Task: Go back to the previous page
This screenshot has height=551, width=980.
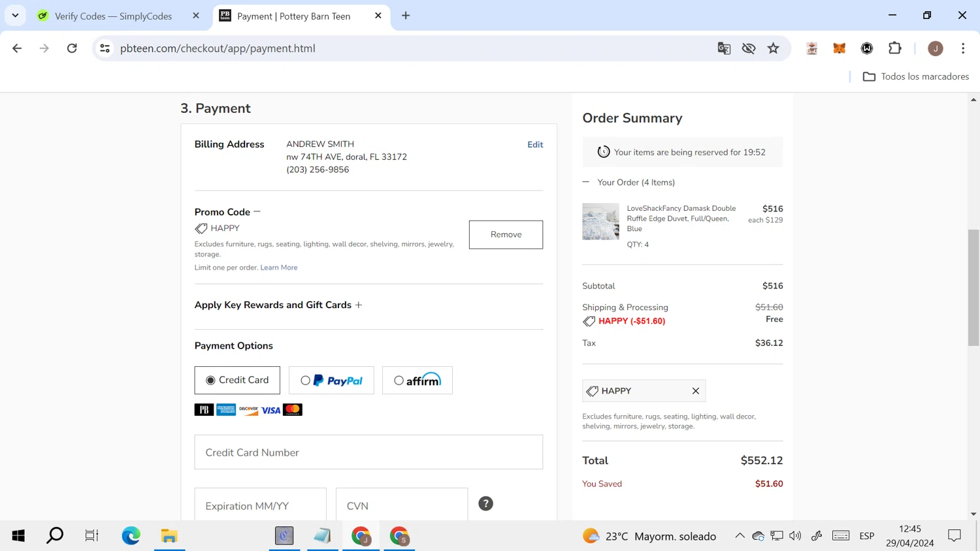Action: coord(17,48)
